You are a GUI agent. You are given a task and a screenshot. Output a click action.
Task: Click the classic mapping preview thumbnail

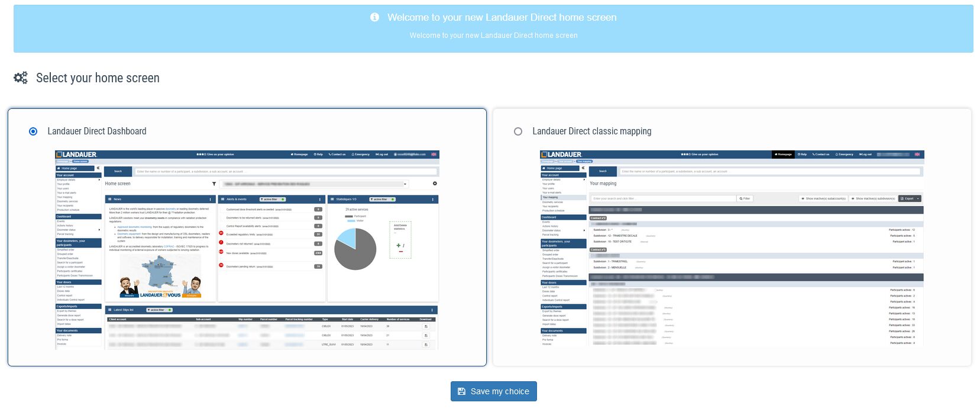(x=732, y=248)
